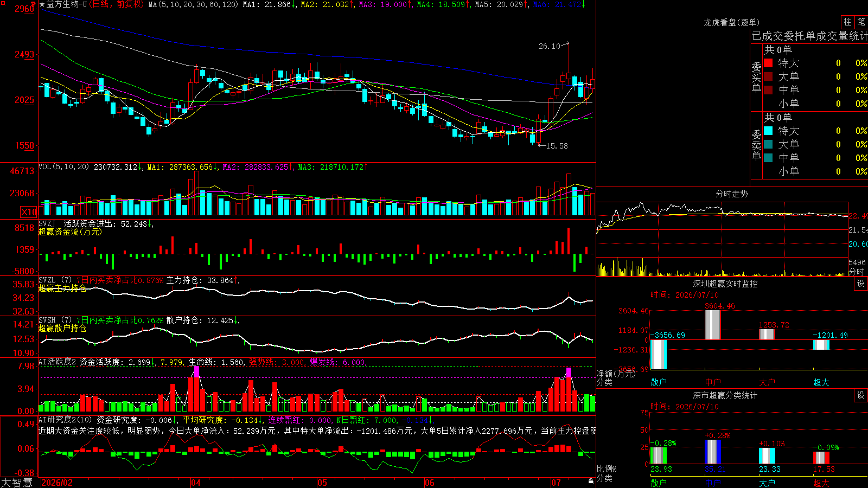The width and height of the screenshot is (868, 488).
Task: Select the VOL(5,10,20) indicator label
Action: (x=64, y=167)
